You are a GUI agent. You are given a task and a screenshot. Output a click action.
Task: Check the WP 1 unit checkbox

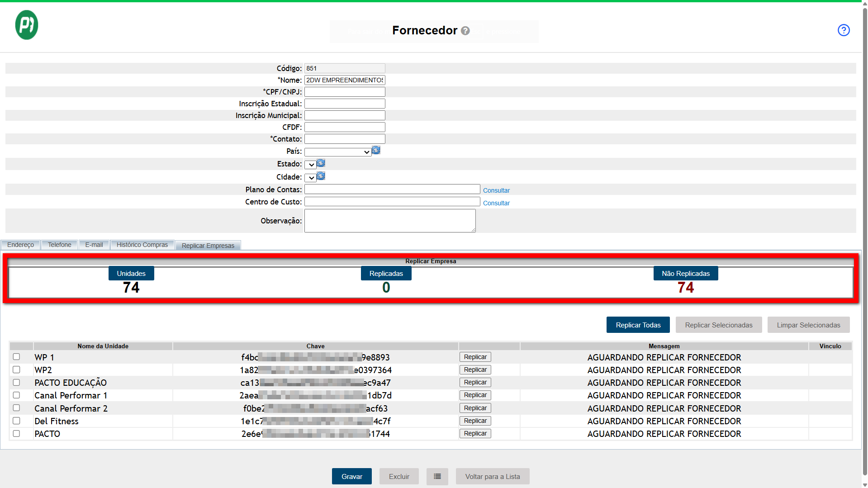pos(16,357)
